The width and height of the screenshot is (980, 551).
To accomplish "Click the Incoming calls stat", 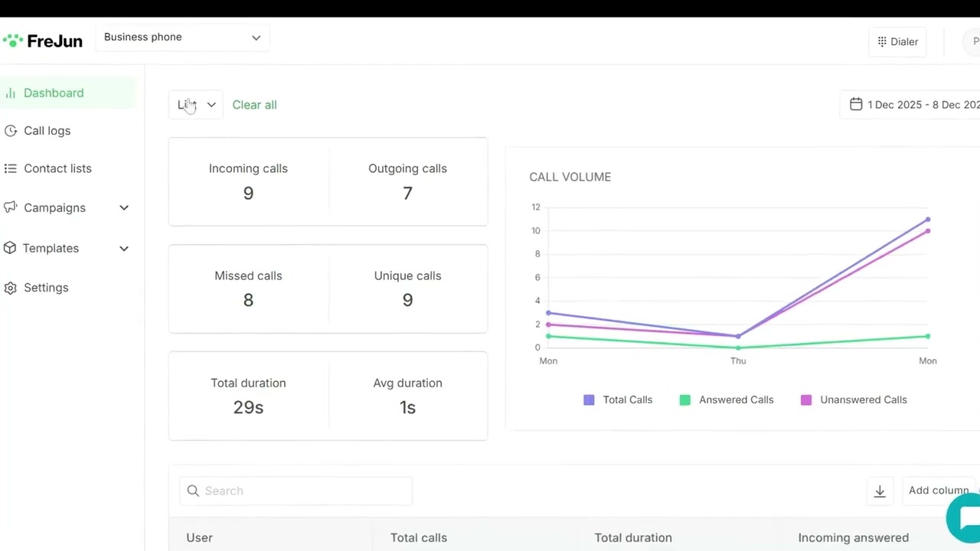I will point(248,182).
